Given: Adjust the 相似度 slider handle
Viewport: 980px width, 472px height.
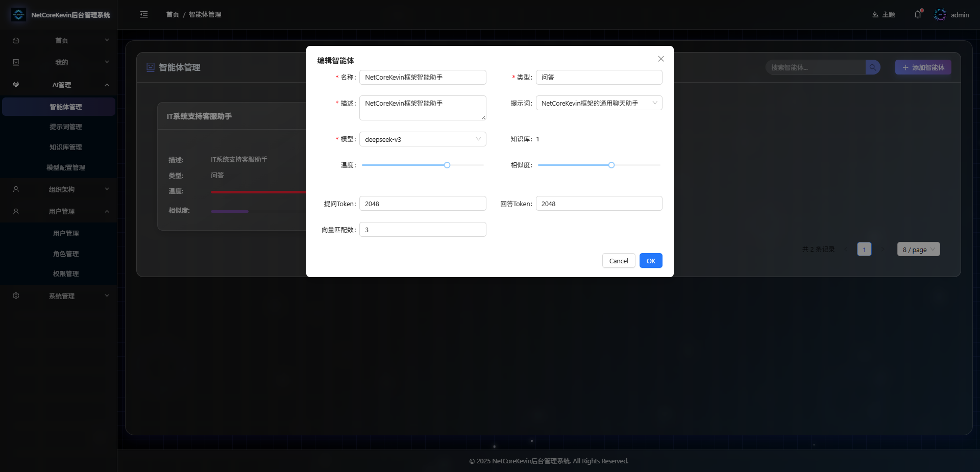Looking at the screenshot, I should click(x=611, y=165).
